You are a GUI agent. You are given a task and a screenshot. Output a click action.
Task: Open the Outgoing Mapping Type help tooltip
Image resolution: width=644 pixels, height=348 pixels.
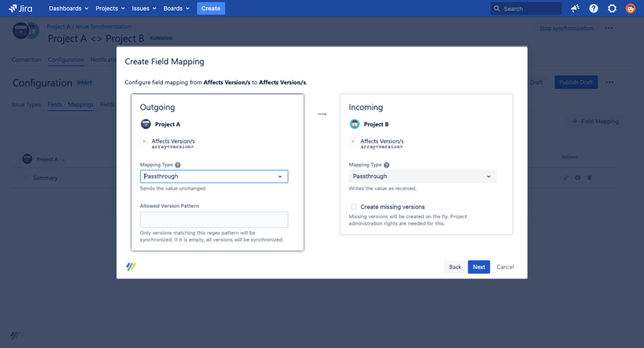[177, 165]
